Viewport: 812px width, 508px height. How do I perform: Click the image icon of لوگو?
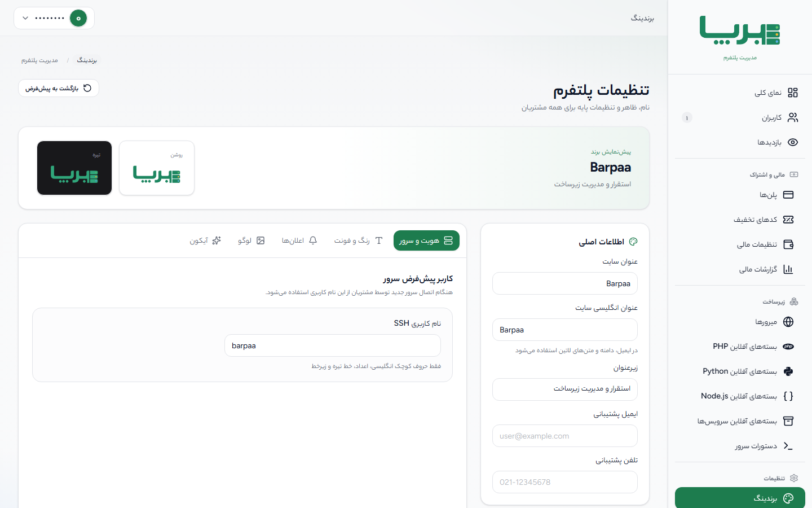point(261,240)
